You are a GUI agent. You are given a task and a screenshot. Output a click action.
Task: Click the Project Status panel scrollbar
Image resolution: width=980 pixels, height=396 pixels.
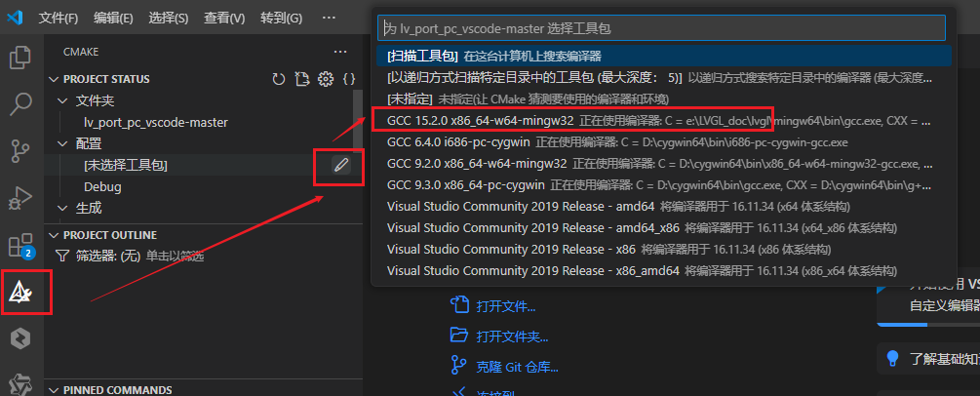point(358,120)
